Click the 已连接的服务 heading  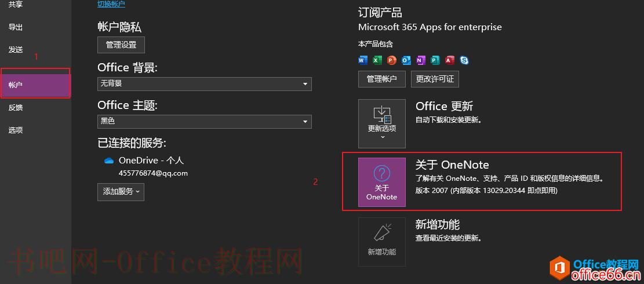pos(132,143)
